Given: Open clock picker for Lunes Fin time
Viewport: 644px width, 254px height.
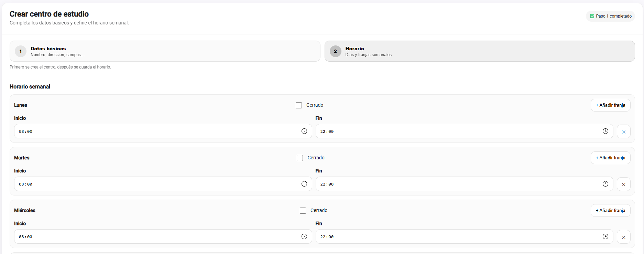Looking at the screenshot, I should [x=605, y=131].
